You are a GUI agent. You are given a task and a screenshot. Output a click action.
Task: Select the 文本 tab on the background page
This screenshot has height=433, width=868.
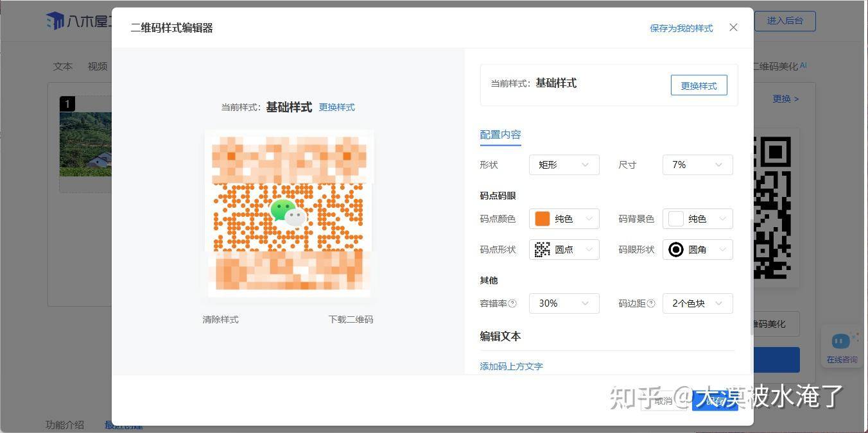point(63,66)
